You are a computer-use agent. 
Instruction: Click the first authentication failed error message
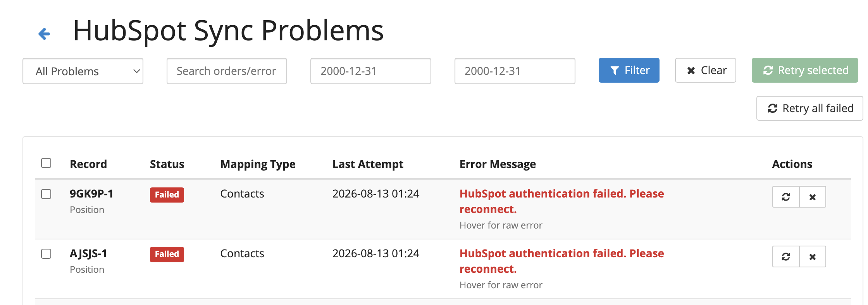click(561, 201)
